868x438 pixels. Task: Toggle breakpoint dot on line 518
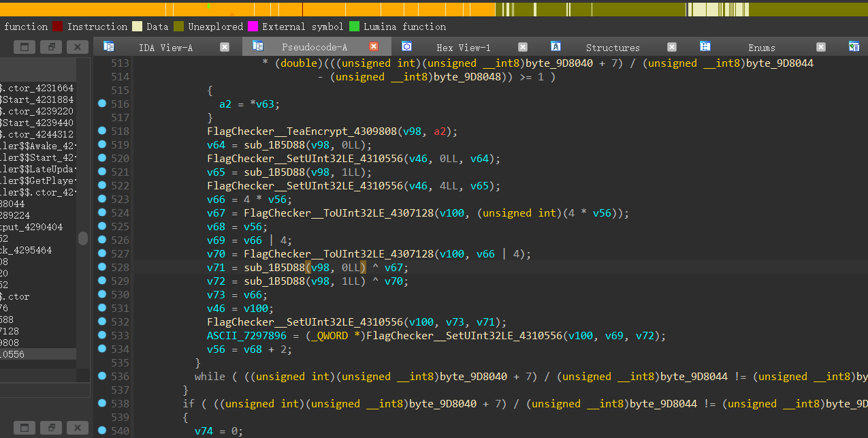(x=102, y=131)
